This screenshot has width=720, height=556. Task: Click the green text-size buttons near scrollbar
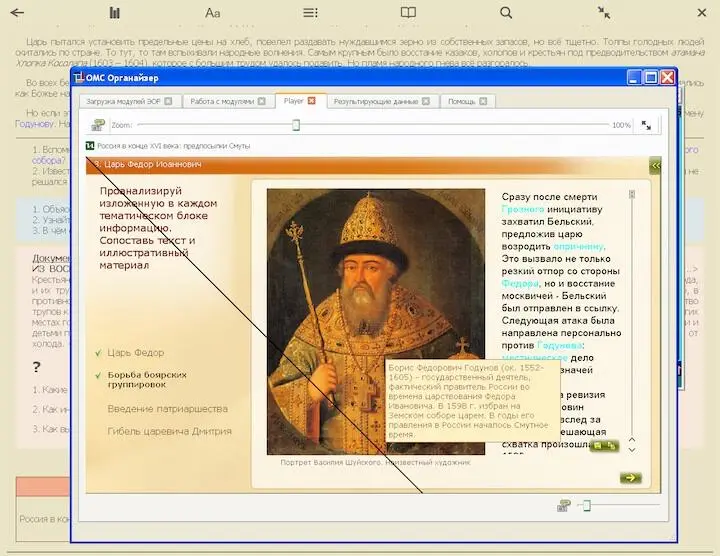604,446
